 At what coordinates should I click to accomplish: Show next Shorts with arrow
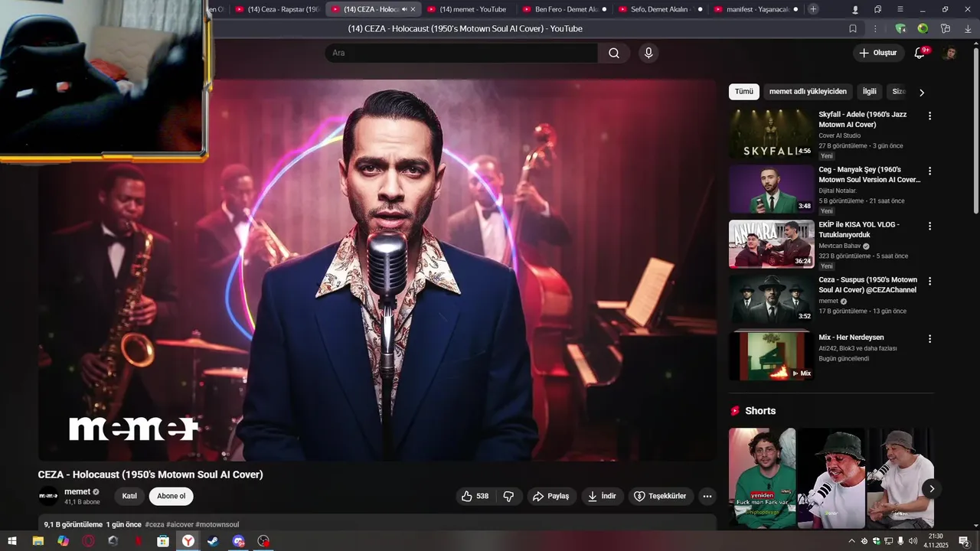pyautogui.click(x=932, y=488)
